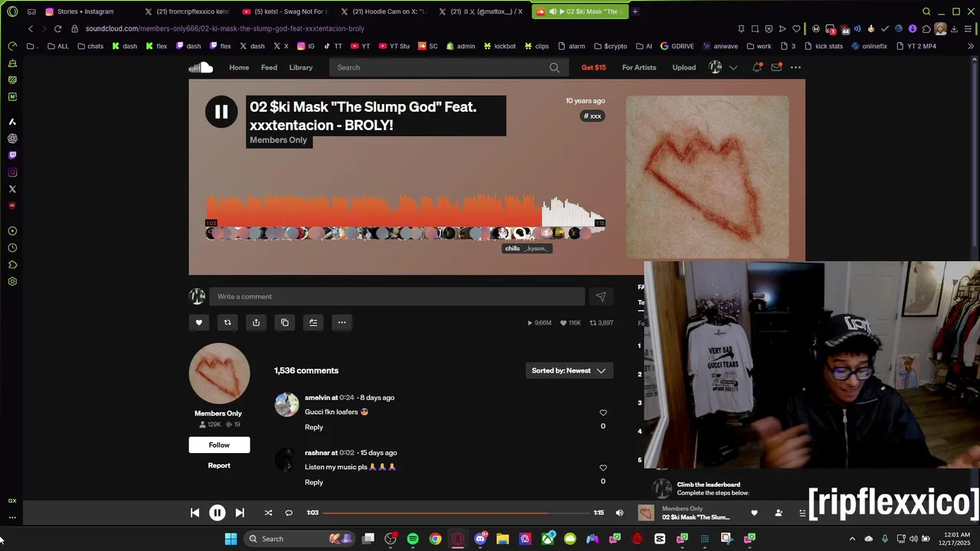Adjust the volume speaker icon in player

(619, 513)
